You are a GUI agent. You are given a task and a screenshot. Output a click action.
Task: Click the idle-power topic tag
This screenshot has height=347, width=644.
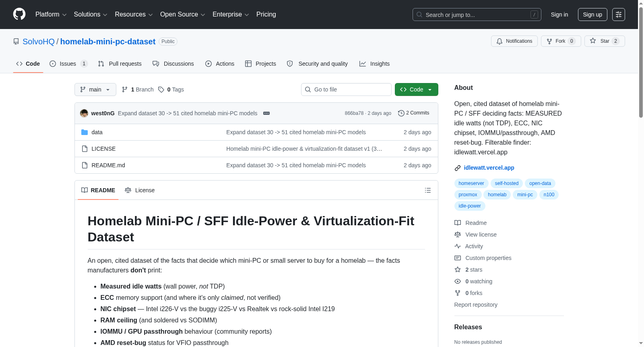470,206
